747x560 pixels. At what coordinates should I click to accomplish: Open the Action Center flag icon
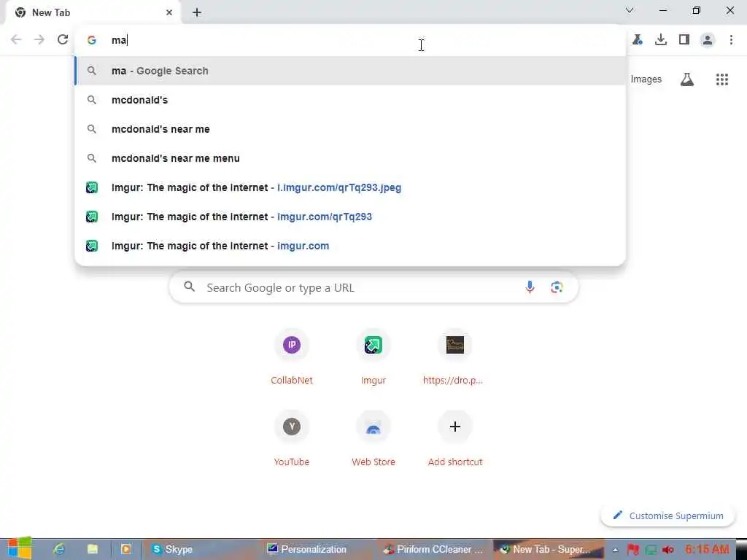633,550
